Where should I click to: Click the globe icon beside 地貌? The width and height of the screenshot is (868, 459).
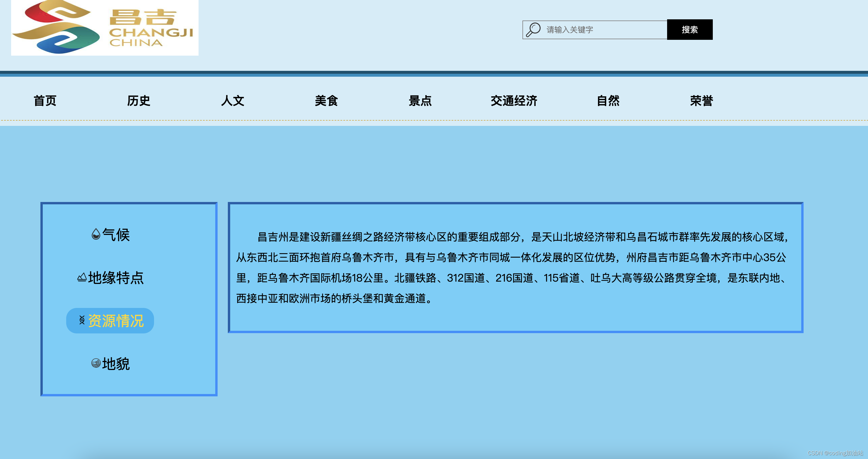pyautogui.click(x=96, y=363)
